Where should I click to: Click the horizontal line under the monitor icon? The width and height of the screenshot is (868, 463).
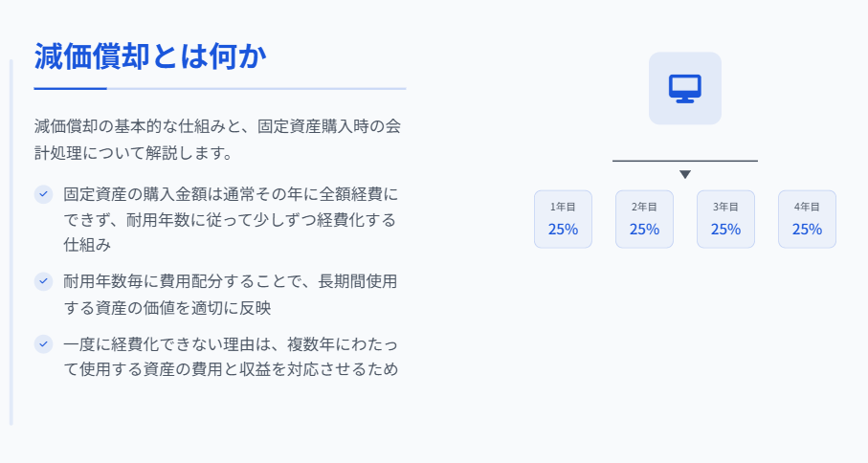pos(685,161)
